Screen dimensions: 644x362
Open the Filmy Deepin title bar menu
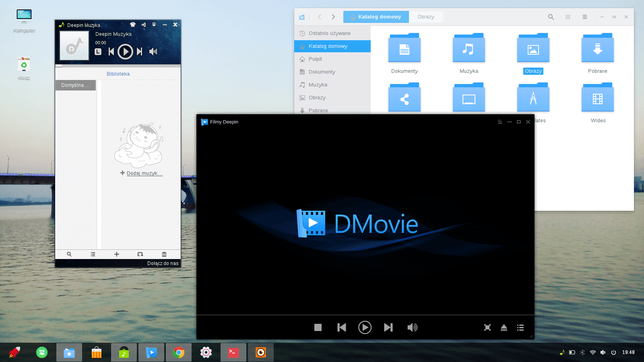point(500,122)
